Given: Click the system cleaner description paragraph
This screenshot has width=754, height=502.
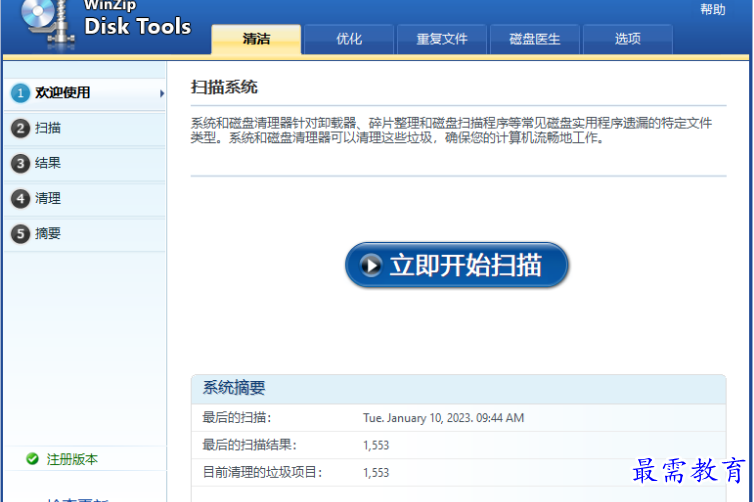Looking at the screenshot, I should click(451, 130).
